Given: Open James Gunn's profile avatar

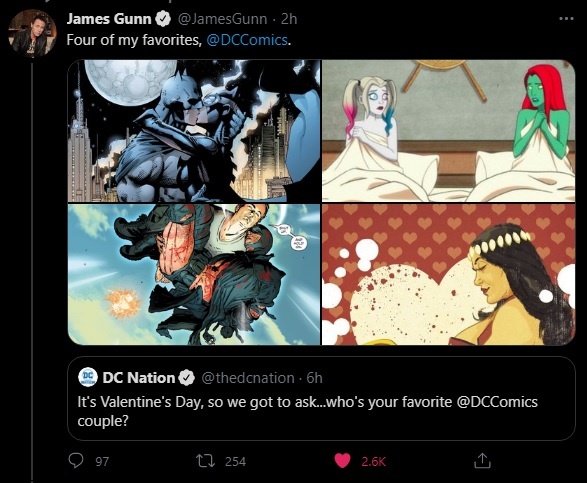Looking at the screenshot, I should coord(32,33).
